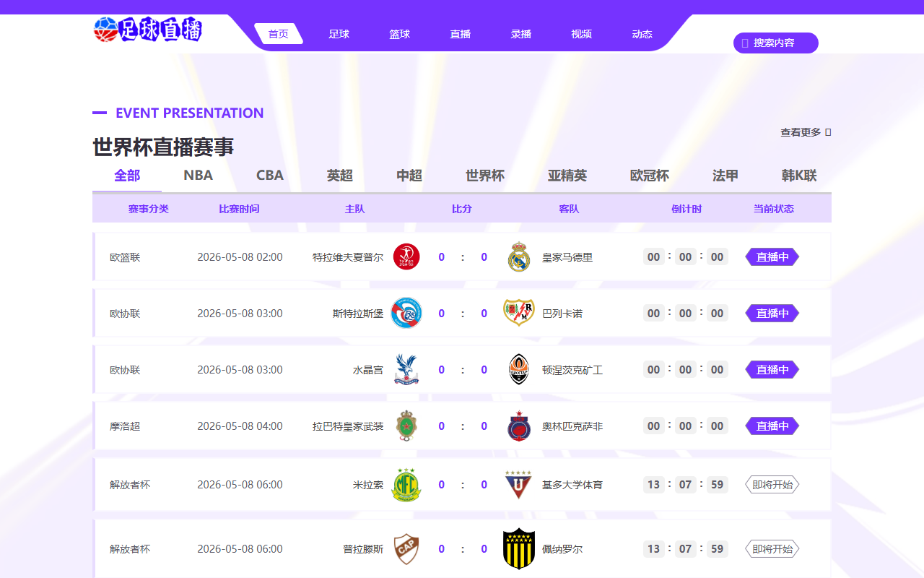Click the Mirassol MFC logo

(x=406, y=484)
